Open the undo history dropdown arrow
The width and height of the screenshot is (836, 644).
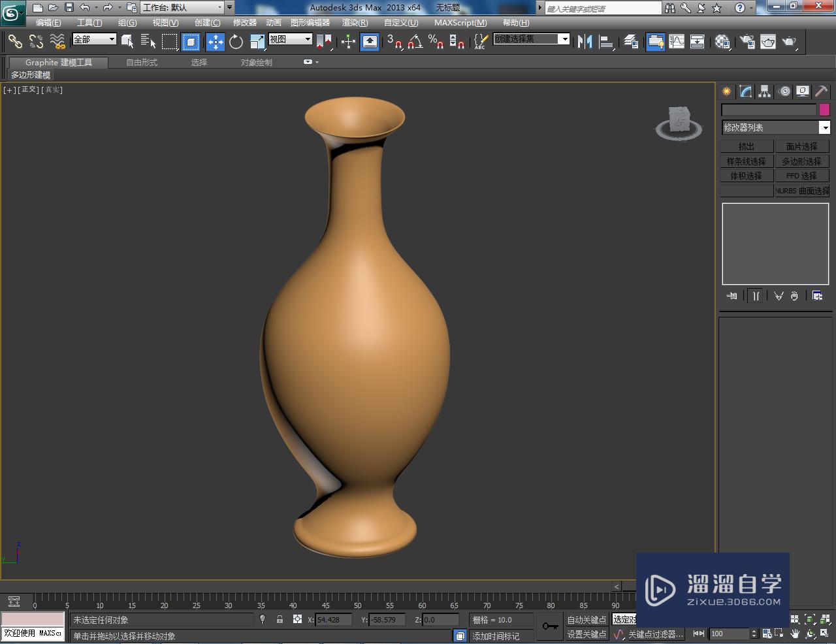click(x=96, y=8)
